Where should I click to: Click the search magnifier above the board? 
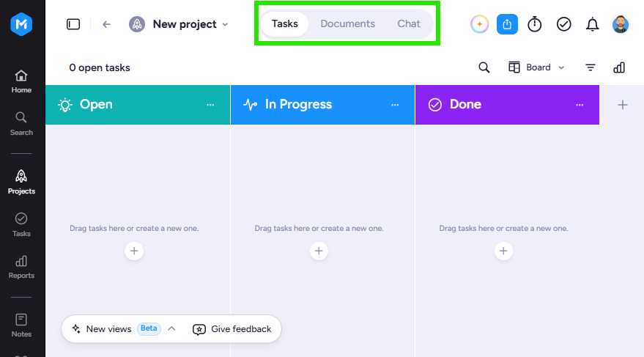tap(484, 67)
